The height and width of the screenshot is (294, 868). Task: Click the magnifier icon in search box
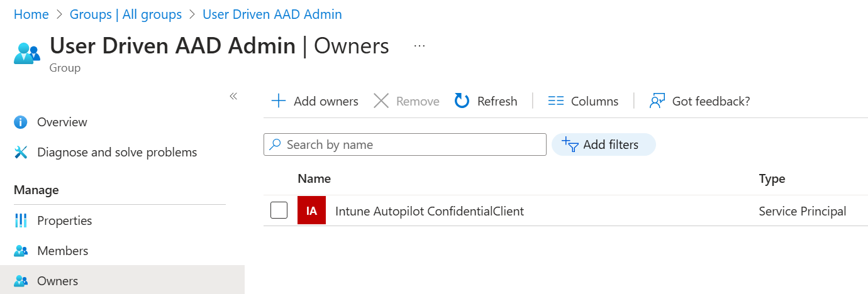275,144
